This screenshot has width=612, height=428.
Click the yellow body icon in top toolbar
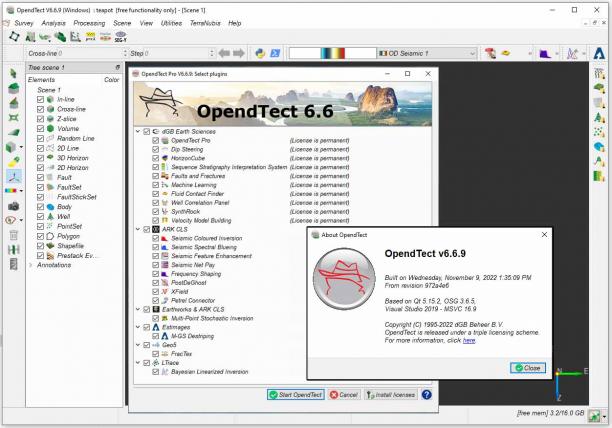point(506,53)
